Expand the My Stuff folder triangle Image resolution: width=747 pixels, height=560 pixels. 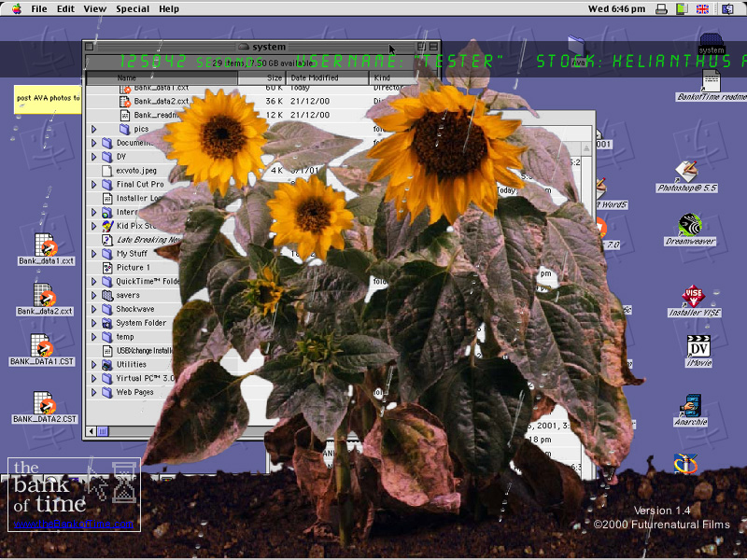click(x=94, y=254)
